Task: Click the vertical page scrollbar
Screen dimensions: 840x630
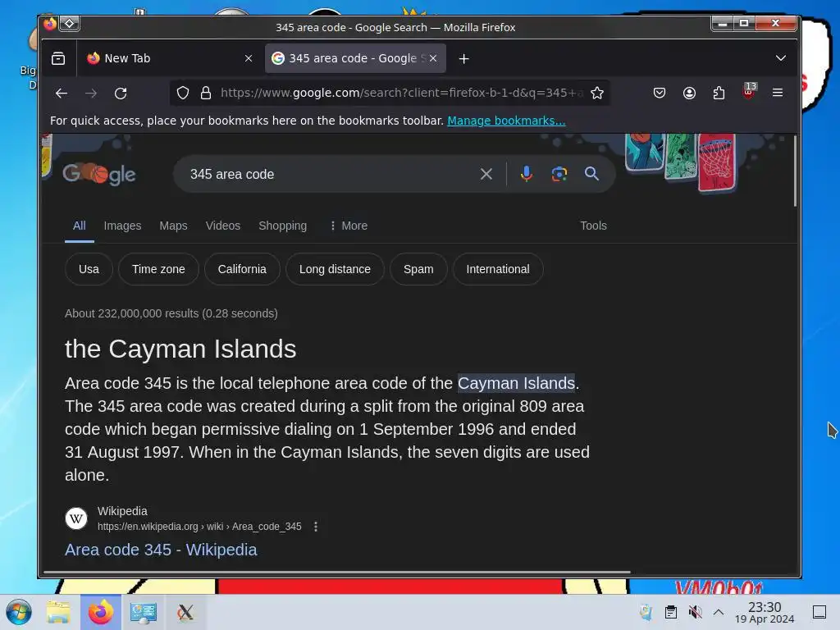Action: [796, 171]
